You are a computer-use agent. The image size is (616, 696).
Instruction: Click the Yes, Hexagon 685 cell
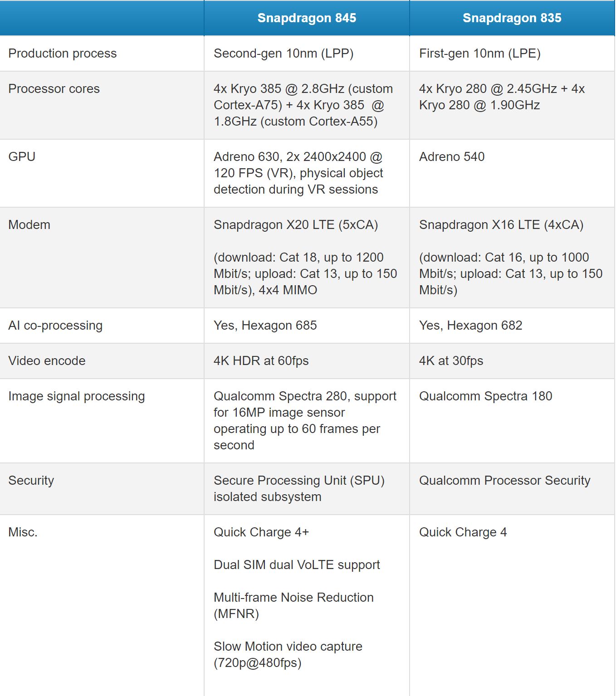point(265,326)
